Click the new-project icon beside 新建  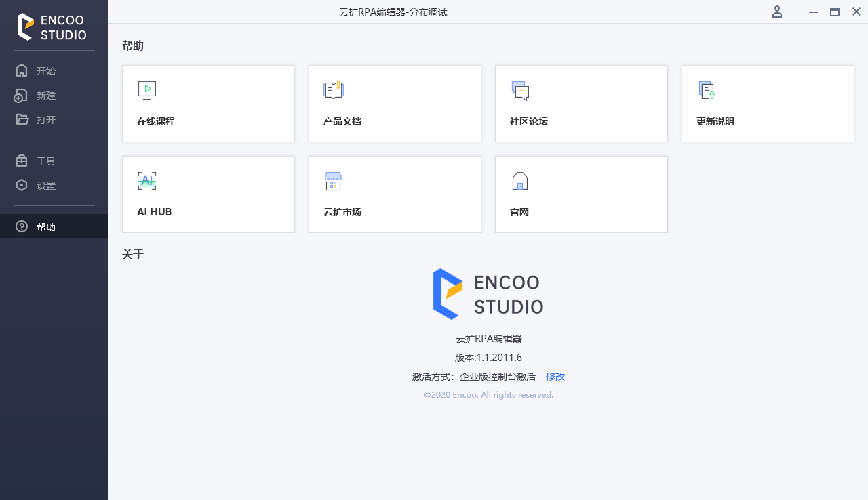22,96
